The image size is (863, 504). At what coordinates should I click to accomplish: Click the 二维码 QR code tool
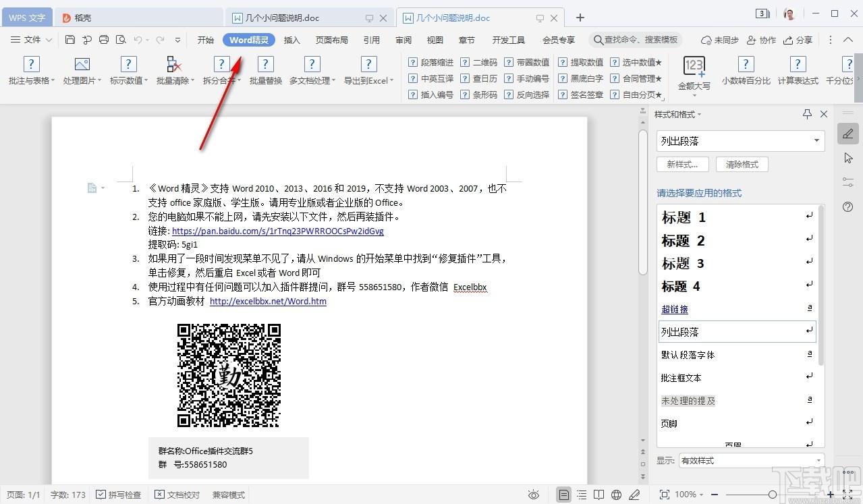478,62
